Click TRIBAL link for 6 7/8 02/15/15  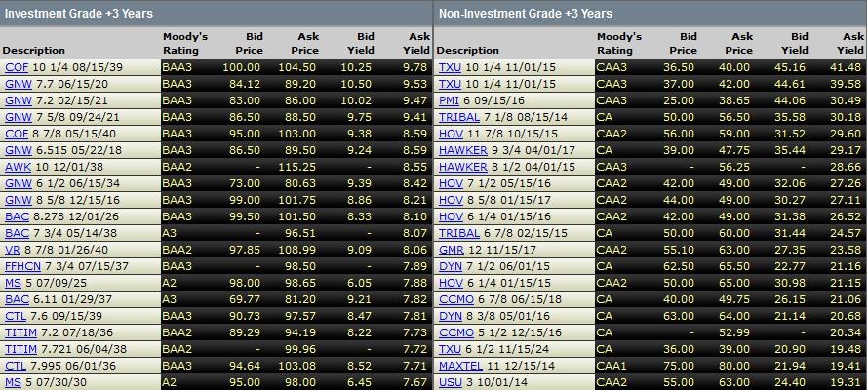point(459,233)
